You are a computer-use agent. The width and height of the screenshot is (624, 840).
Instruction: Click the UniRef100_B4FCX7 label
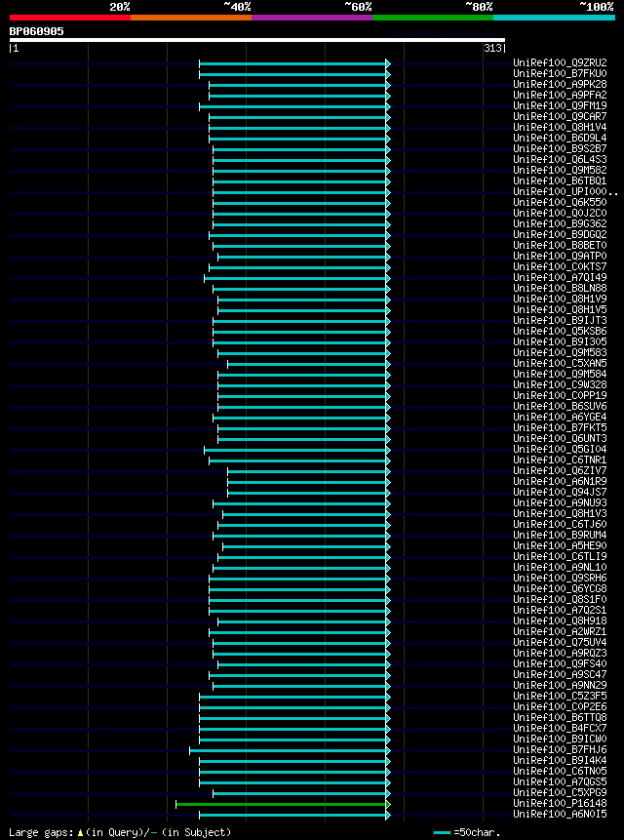(560, 728)
